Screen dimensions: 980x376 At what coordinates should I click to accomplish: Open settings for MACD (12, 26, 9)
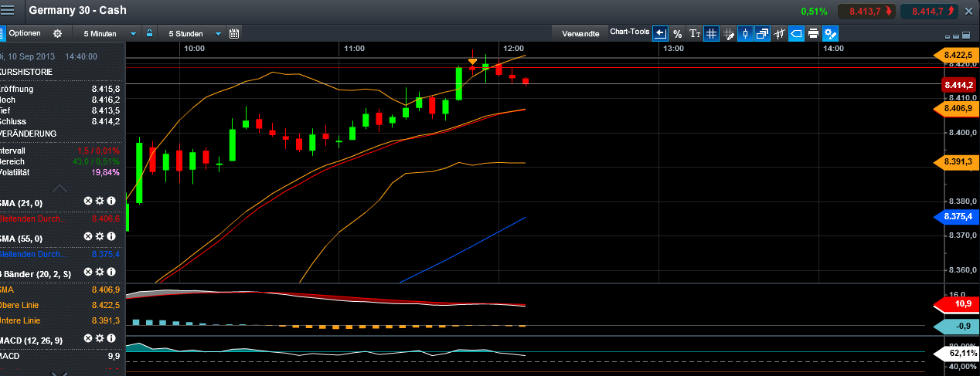(100, 338)
